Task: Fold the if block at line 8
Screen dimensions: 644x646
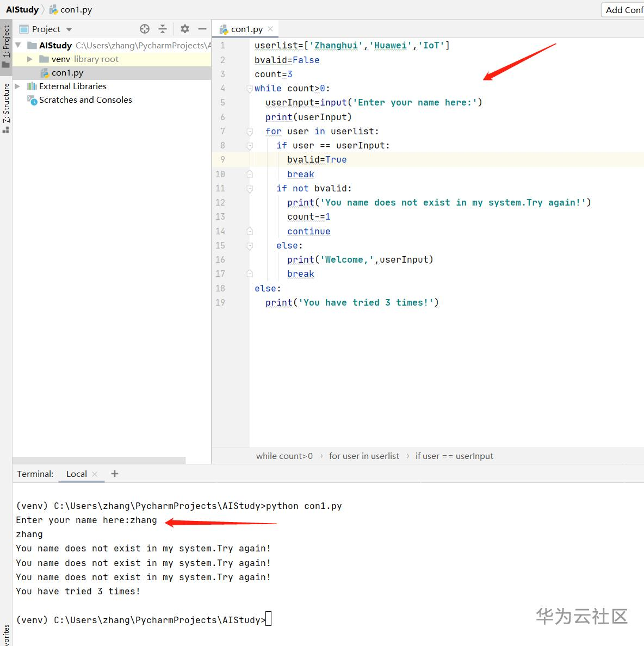Action: 249,146
